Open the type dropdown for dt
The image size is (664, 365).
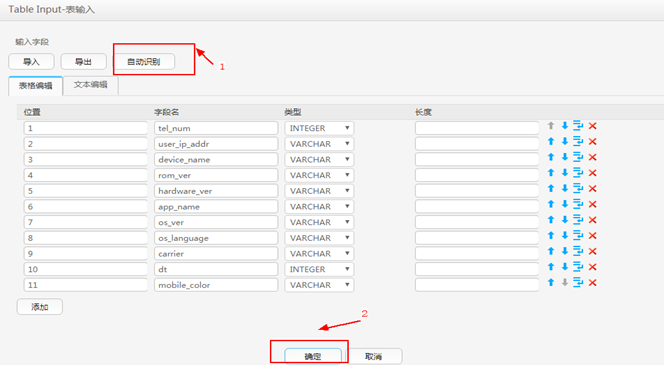(x=319, y=269)
